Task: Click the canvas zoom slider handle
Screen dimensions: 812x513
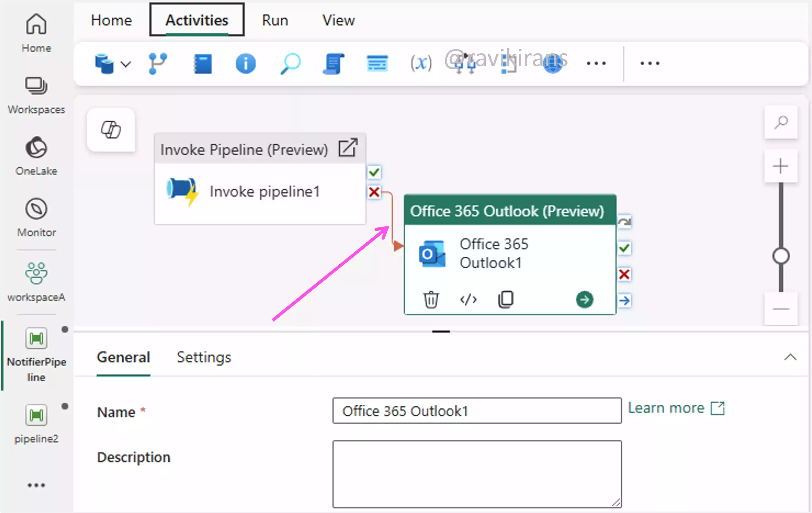Action: point(781,256)
